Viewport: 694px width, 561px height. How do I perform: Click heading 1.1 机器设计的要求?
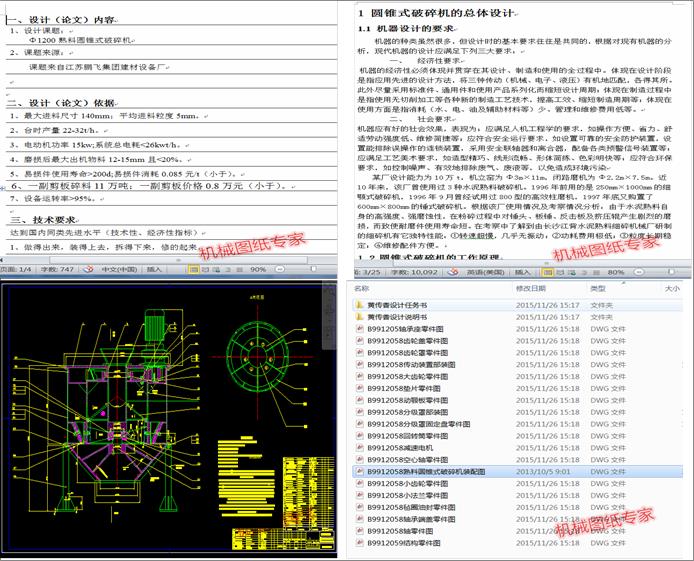click(406, 29)
